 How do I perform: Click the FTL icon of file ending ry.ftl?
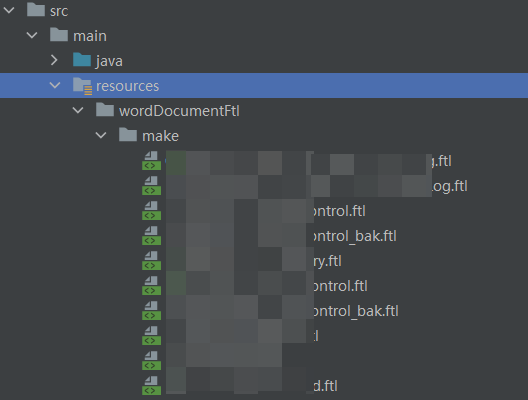click(x=151, y=261)
